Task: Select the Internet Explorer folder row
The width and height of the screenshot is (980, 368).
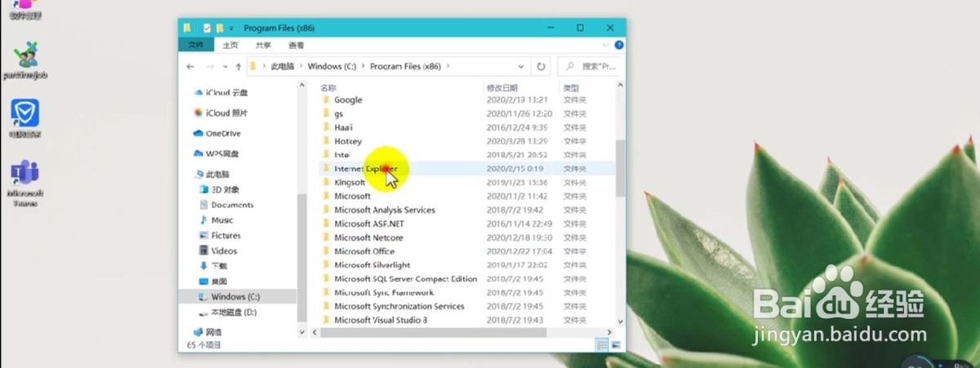Action: point(466,168)
